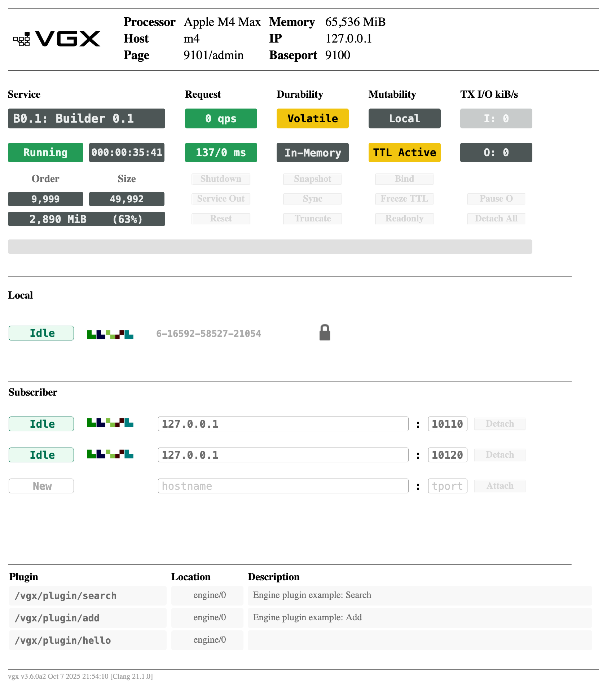This screenshot has height=700, width=607.
Task: Click the lock icon in Local section
Action: click(x=325, y=333)
